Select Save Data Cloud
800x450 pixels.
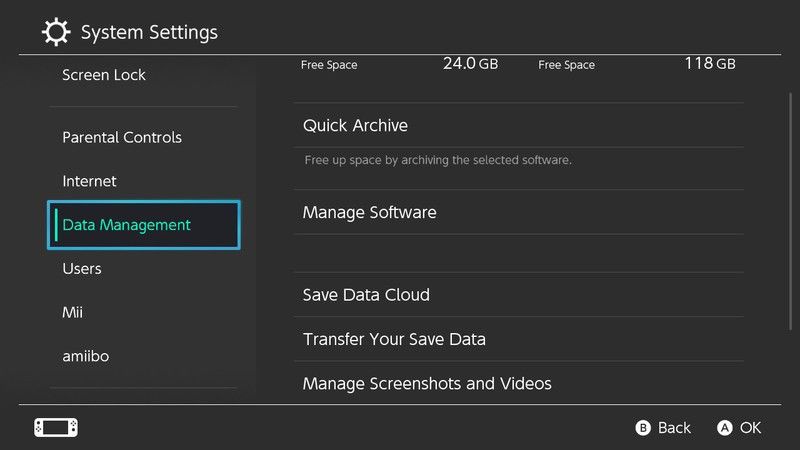[x=366, y=295]
